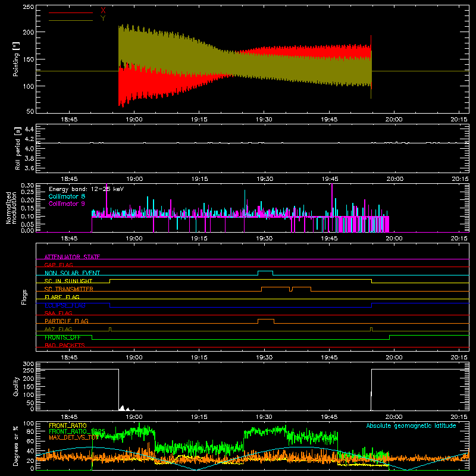Click the 200 tick on Pointing axis

29,32
